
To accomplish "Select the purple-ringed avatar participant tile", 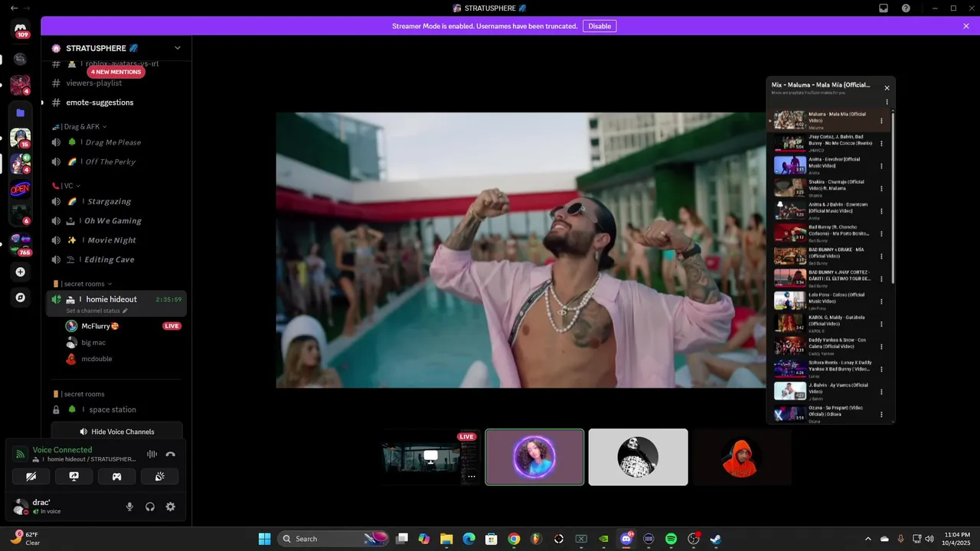I will [534, 457].
